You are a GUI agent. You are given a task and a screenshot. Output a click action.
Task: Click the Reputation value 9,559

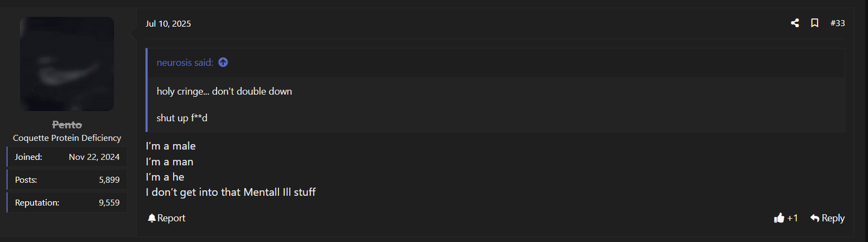pos(109,203)
